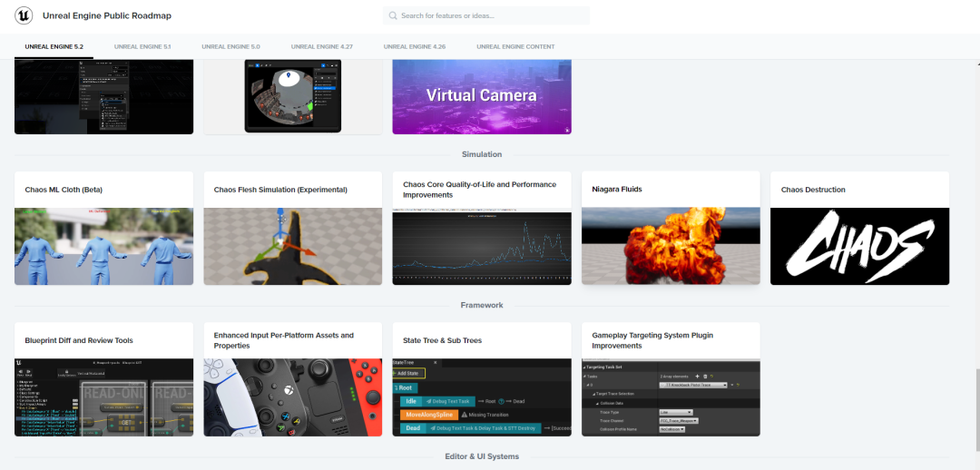Click the Editor & UI Systems heading
This screenshot has width=980, height=470.
[x=482, y=457]
